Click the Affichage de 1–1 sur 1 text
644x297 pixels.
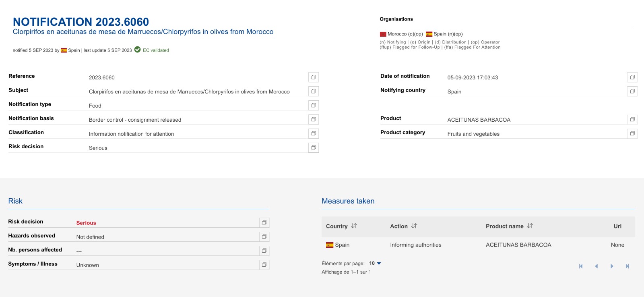[346, 272]
